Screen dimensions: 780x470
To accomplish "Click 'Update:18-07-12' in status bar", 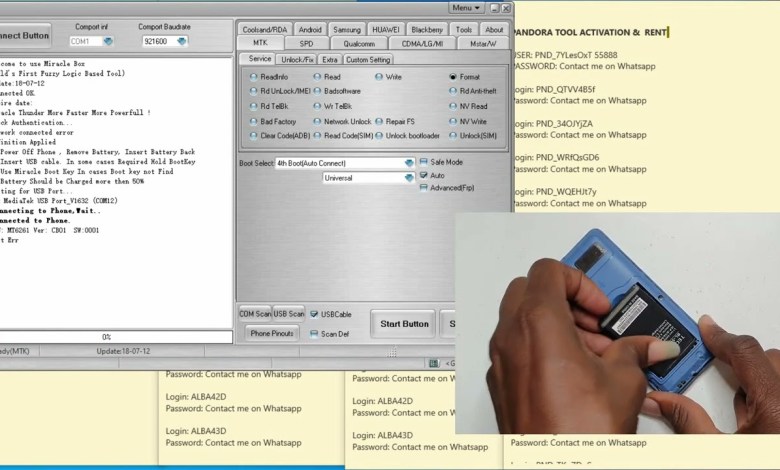I will point(123,351).
